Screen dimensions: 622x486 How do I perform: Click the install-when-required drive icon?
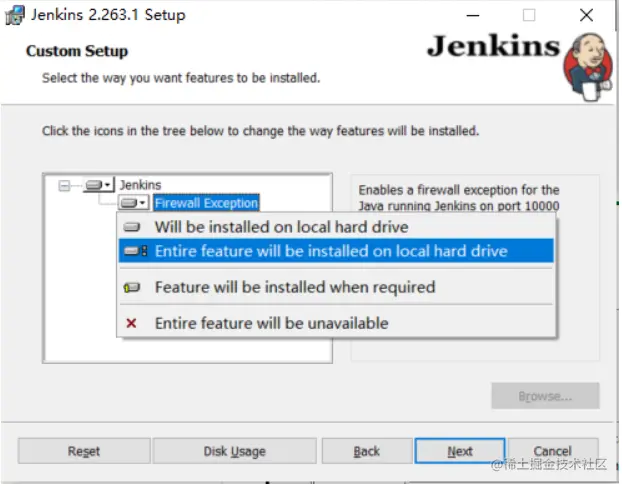(x=132, y=287)
